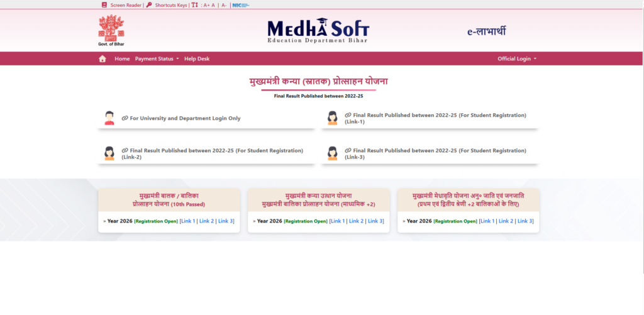
Task: Click the Screen Reader book icon
Action: pyautogui.click(x=104, y=5)
